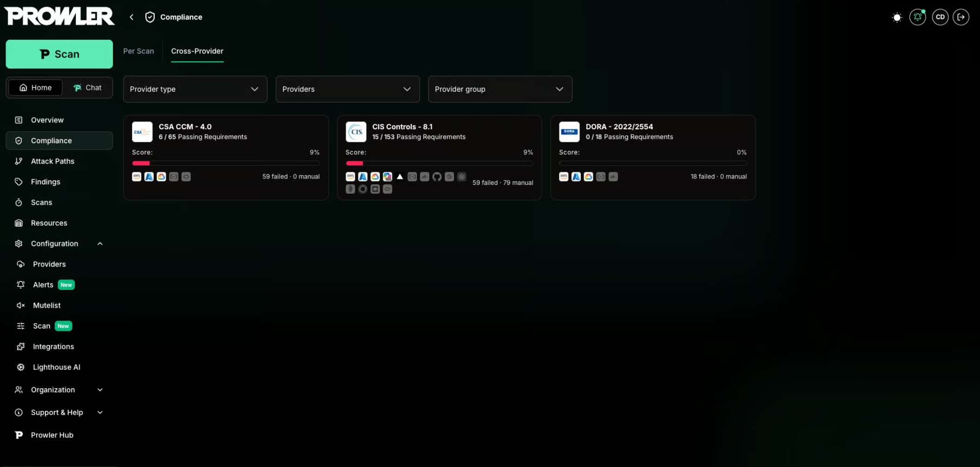Click "6 / 65 Passing Requirements" text
The width and height of the screenshot is (980, 467).
tap(203, 137)
